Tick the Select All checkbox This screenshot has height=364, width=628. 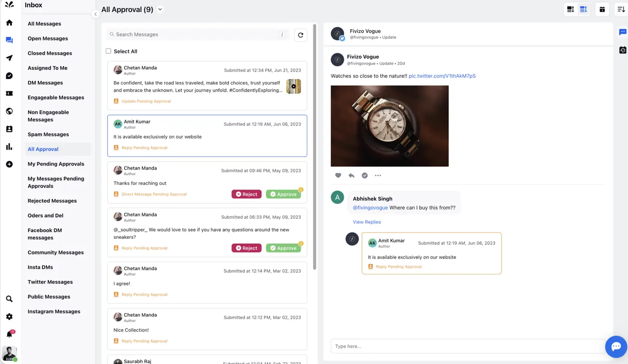tap(108, 51)
